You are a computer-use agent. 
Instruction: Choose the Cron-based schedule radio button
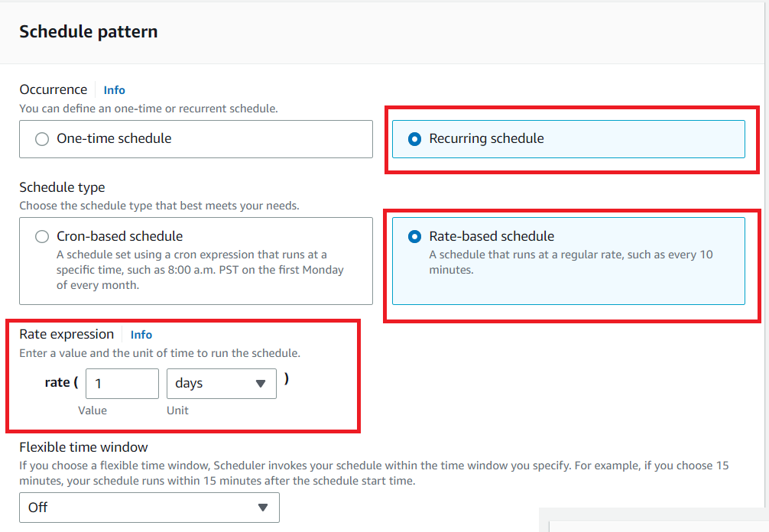(x=42, y=237)
